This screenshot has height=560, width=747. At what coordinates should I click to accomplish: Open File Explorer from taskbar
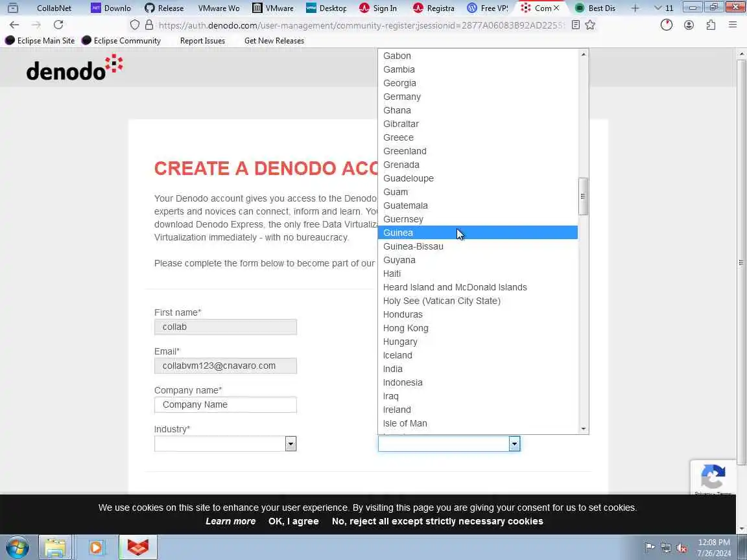click(x=55, y=548)
